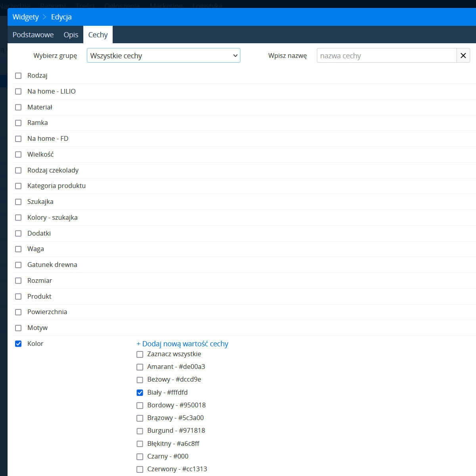This screenshot has width=476, height=476.
Task: Enable the Rodzaj czekolady checkbox
Action: coord(18,170)
